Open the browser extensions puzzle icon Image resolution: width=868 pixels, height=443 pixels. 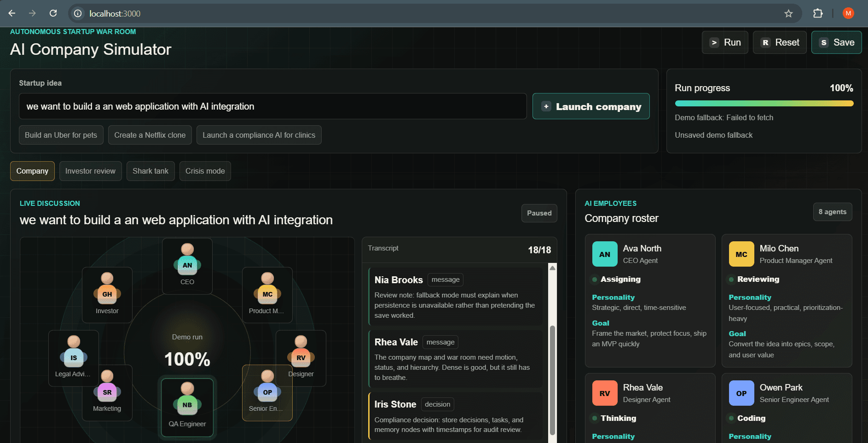[818, 13]
